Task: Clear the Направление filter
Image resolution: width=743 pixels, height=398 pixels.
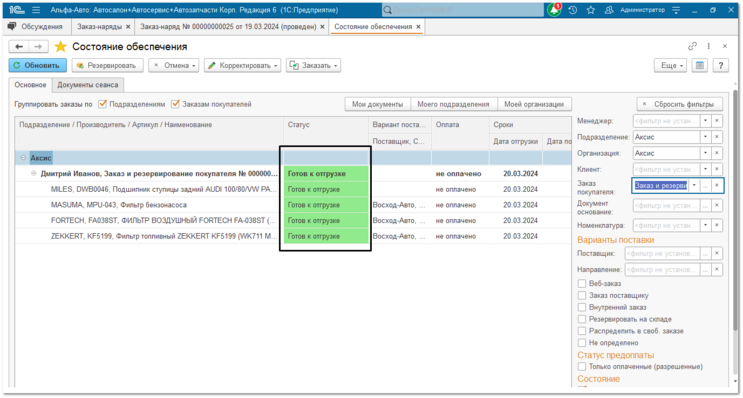Action: (717, 270)
